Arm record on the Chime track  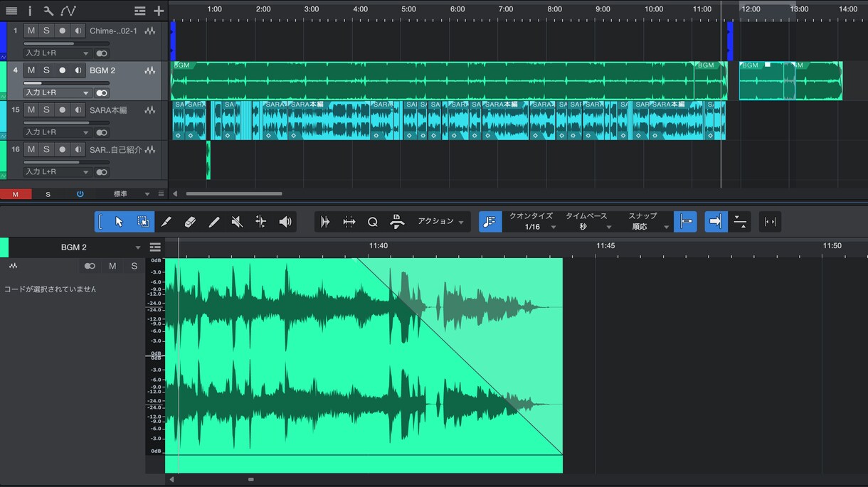pyautogui.click(x=62, y=31)
